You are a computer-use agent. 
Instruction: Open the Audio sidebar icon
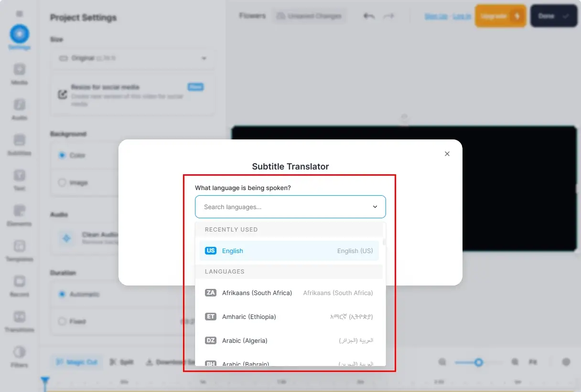pos(19,105)
